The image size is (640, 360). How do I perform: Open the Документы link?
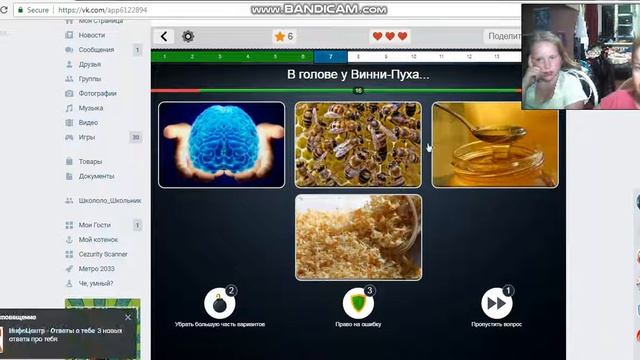pyautogui.click(x=96, y=176)
